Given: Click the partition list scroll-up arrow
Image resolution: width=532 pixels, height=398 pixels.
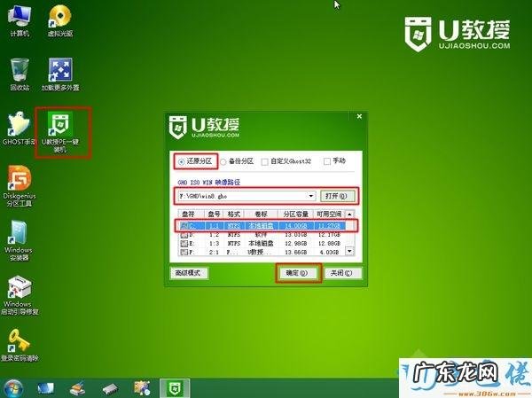Looking at the screenshot, I should [349, 215].
